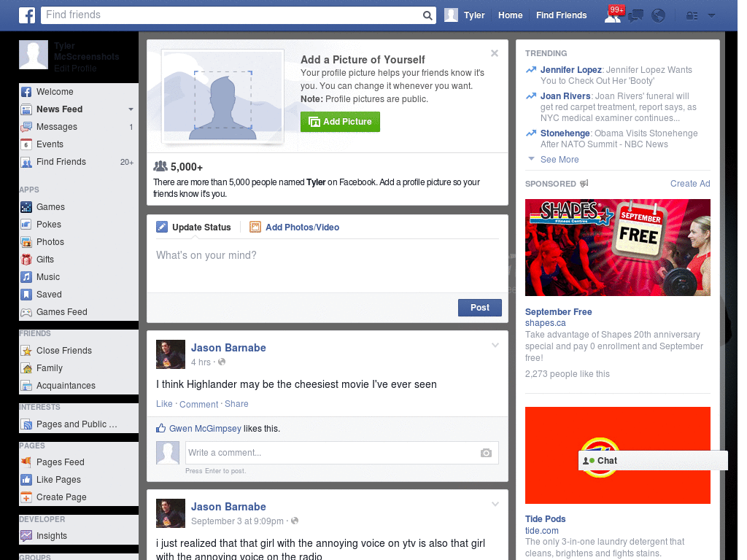Open the Joan Rivers trending topic
The image size is (747, 560).
click(x=565, y=96)
